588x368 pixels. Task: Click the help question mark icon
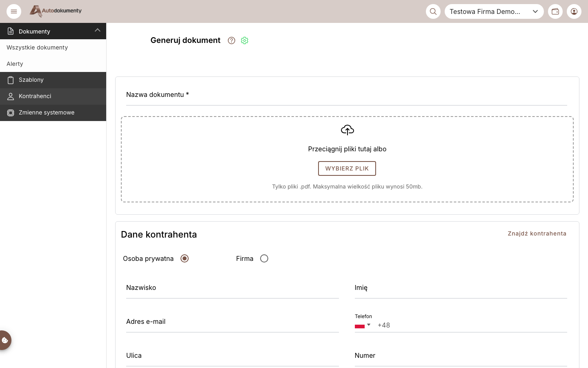(x=232, y=40)
